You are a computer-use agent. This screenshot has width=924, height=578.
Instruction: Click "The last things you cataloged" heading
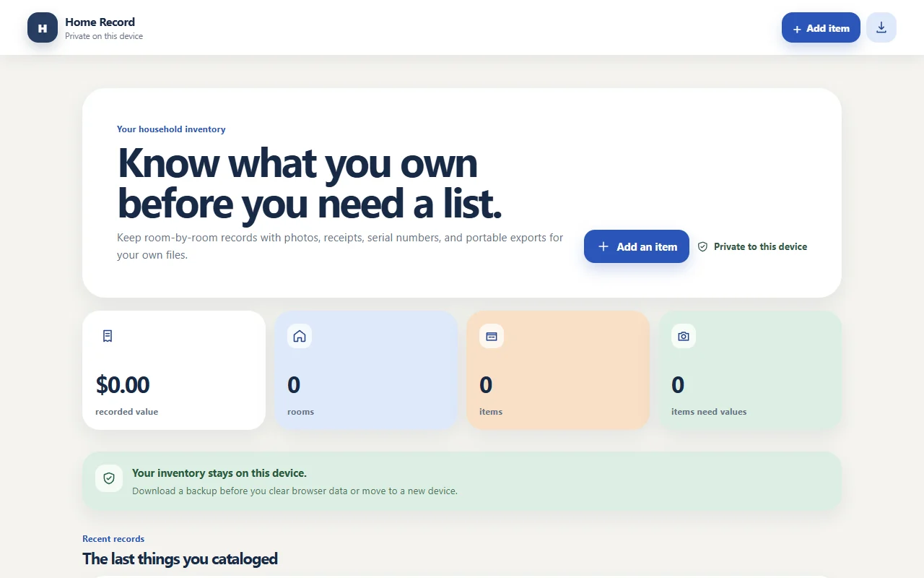pos(180,558)
